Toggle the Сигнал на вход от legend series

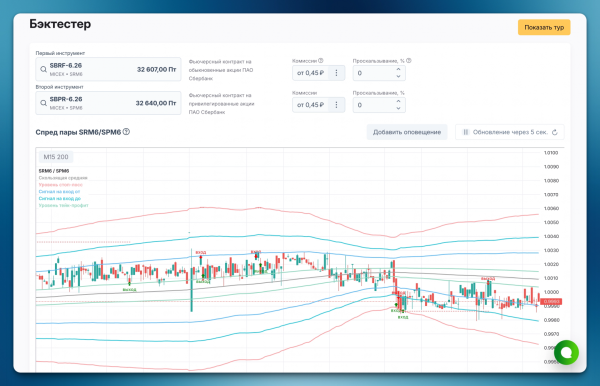[59, 192]
